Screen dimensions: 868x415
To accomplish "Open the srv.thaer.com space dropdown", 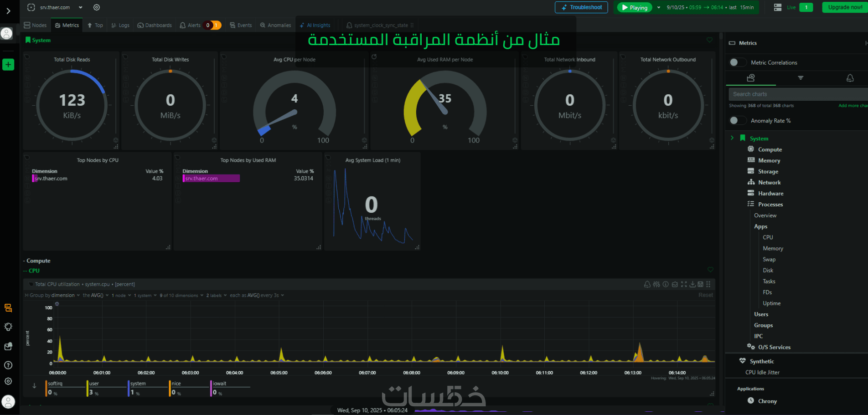I will pyautogui.click(x=81, y=7).
